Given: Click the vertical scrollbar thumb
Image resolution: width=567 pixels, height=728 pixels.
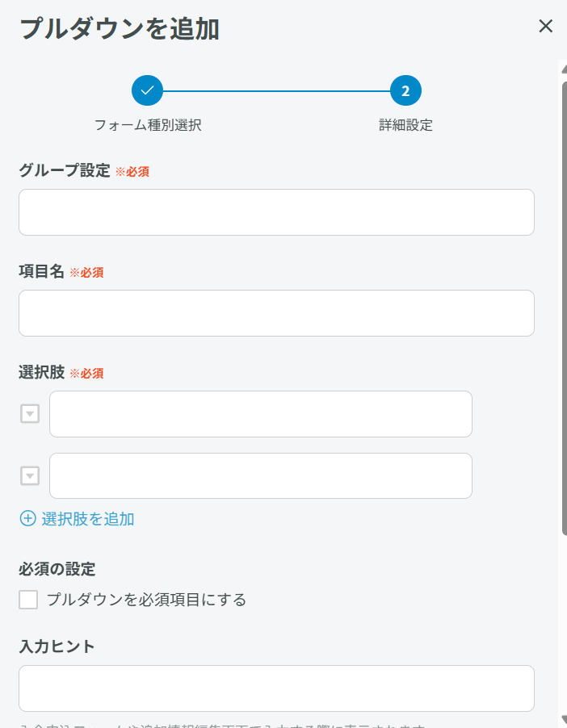Looking at the screenshot, I should pyautogui.click(x=563, y=307).
